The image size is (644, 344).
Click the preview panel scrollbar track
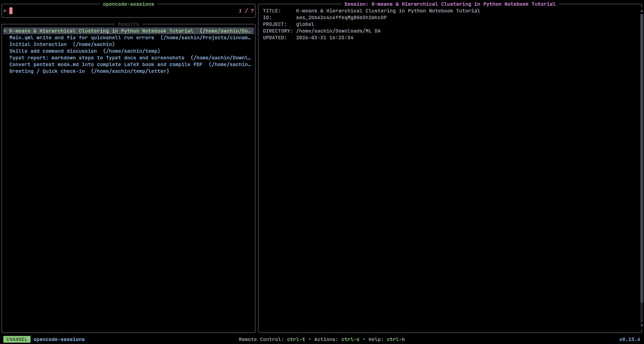pos(642,168)
